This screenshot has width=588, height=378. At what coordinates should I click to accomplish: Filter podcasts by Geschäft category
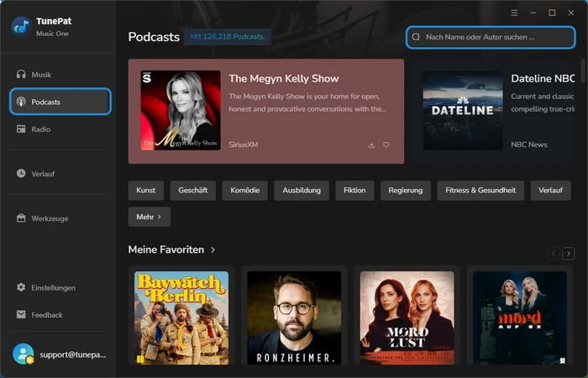tap(192, 190)
